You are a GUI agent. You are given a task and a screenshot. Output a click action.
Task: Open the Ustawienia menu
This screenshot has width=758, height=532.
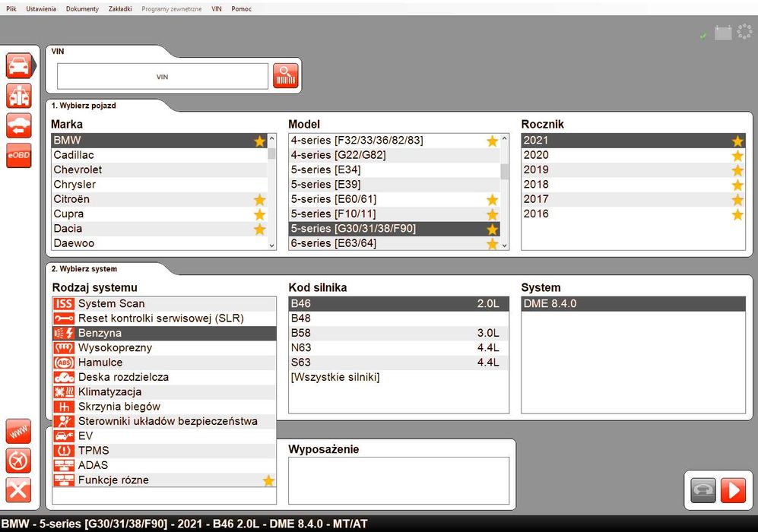coord(41,8)
